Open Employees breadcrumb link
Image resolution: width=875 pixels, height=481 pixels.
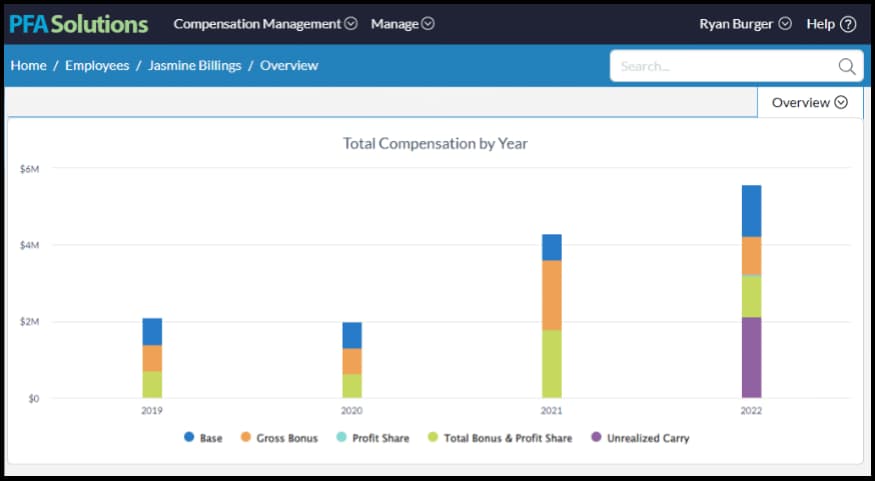[97, 66]
